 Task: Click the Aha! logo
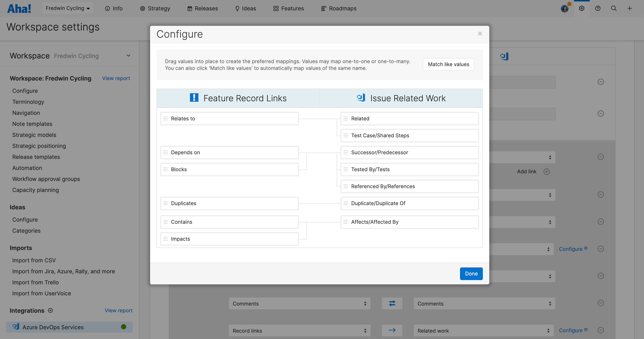click(x=19, y=8)
